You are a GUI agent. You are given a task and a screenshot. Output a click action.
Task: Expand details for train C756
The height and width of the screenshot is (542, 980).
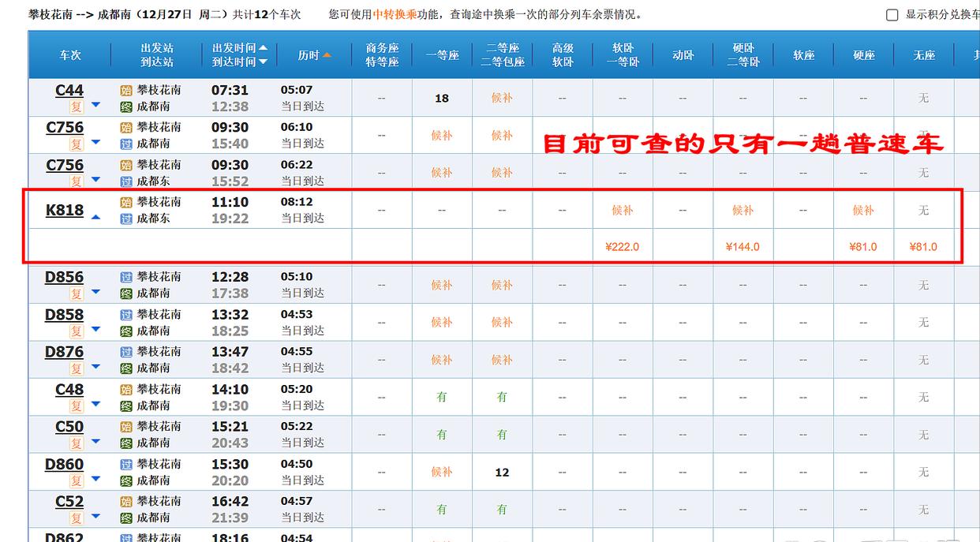click(95, 144)
